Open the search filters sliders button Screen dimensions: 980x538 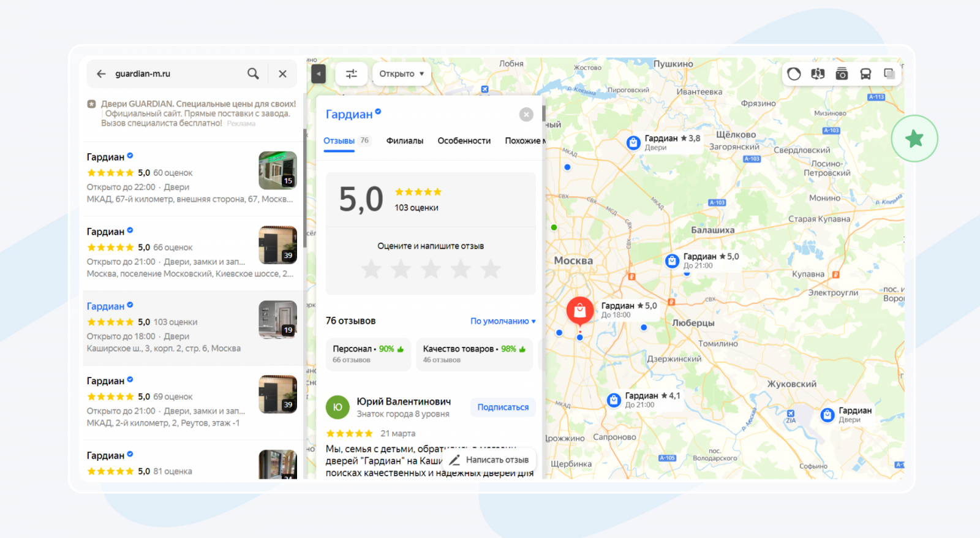352,74
